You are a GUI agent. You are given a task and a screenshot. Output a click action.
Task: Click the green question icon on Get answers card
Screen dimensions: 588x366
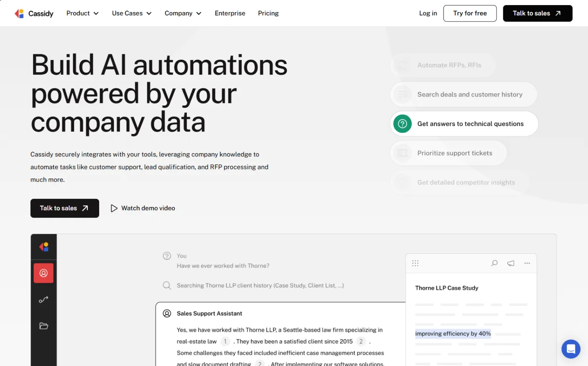(x=402, y=124)
